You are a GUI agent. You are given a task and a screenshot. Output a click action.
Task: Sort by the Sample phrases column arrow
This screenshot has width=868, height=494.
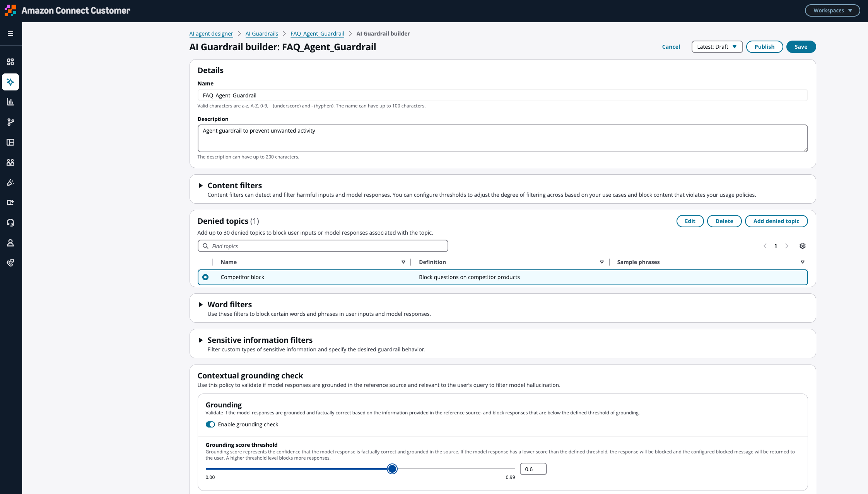pyautogui.click(x=802, y=262)
